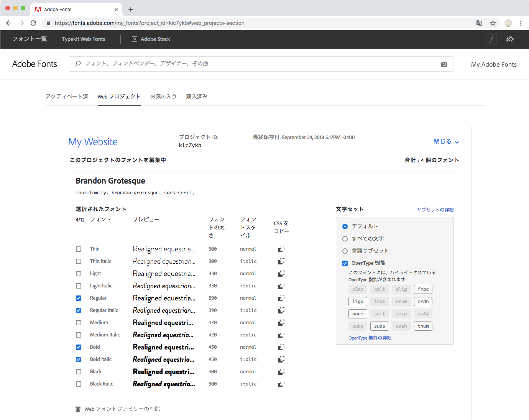The image size is (529, 420).
Task: Select the 言語サブセット radio option
Action: click(x=345, y=251)
